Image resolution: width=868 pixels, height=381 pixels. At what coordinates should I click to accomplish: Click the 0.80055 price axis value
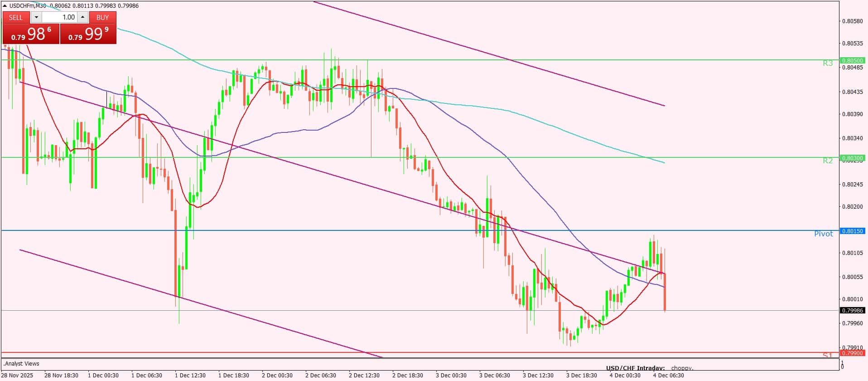pyautogui.click(x=852, y=277)
